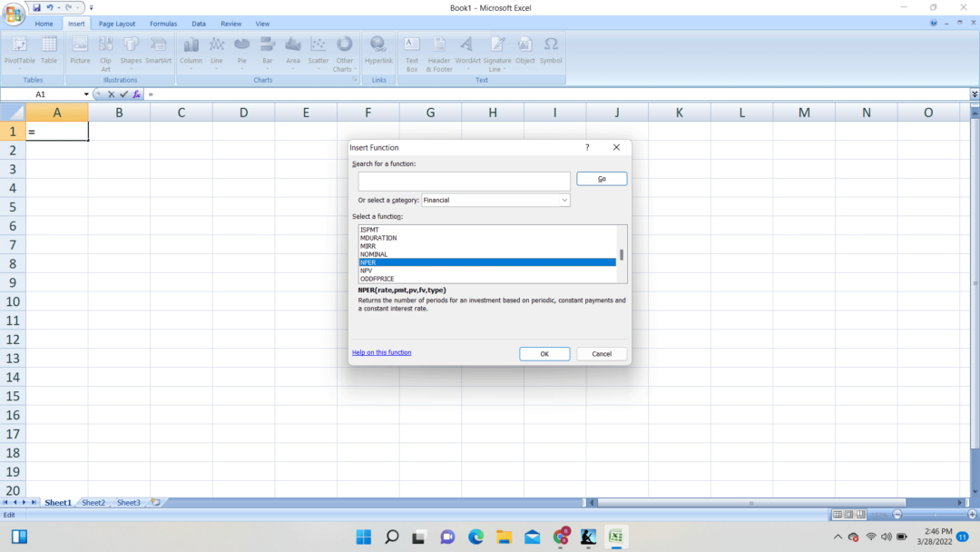Screen dimensions: 980x552
Task: Click the Go search button
Action: click(x=602, y=179)
